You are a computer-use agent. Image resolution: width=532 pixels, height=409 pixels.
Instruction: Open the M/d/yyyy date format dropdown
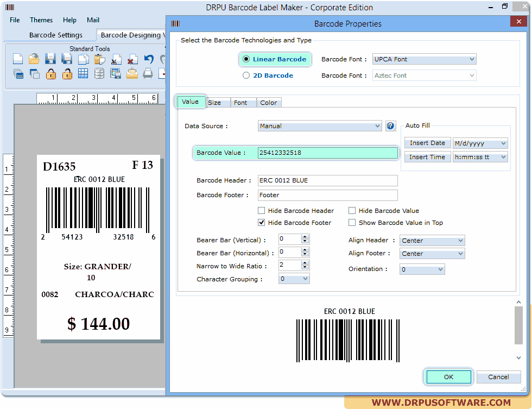pyautogui.click(x=480, y=143)
